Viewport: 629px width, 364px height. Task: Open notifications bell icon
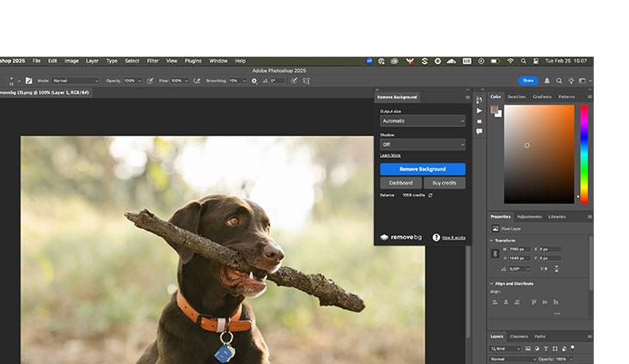[x=547, y=81]
